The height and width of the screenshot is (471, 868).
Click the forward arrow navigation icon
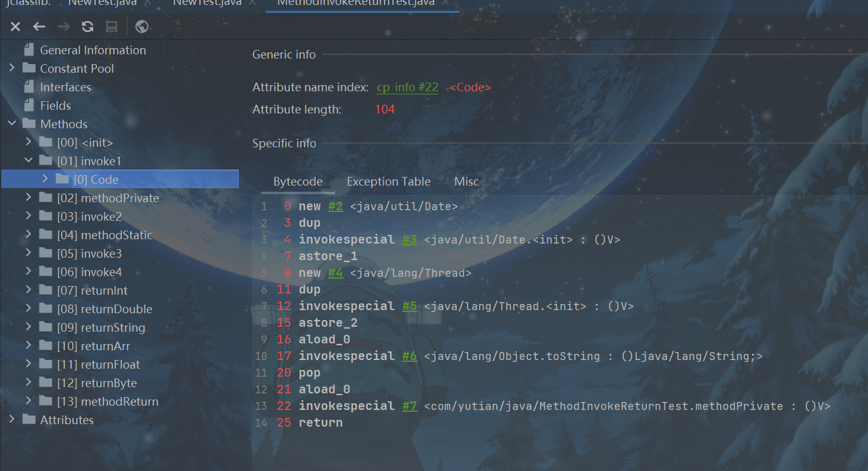click(64, 27)
